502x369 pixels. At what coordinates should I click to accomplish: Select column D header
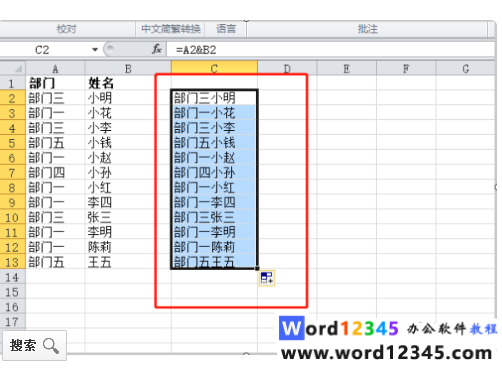tap(287, 69)
